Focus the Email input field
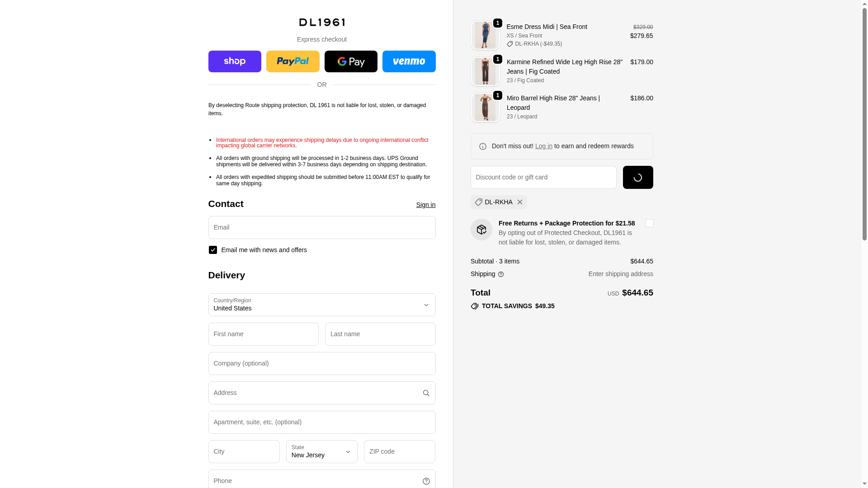The image size is (868, 488). point(322,228)
